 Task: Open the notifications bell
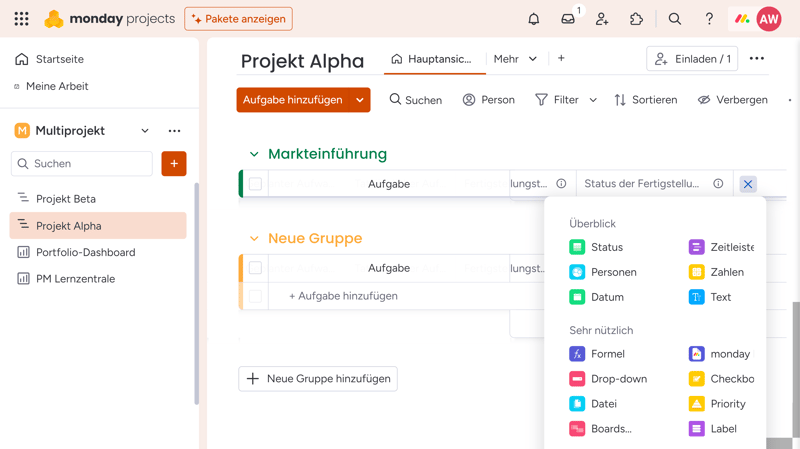click(534, 19)
